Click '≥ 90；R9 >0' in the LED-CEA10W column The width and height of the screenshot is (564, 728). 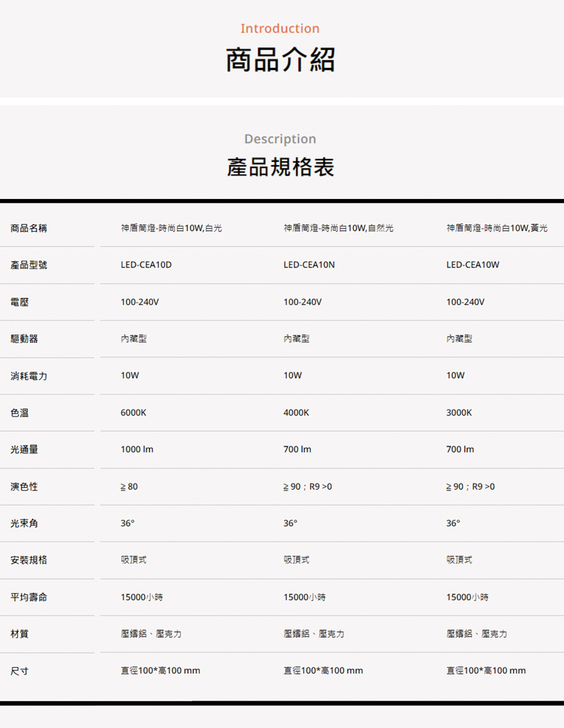click(x=471, y=486)
